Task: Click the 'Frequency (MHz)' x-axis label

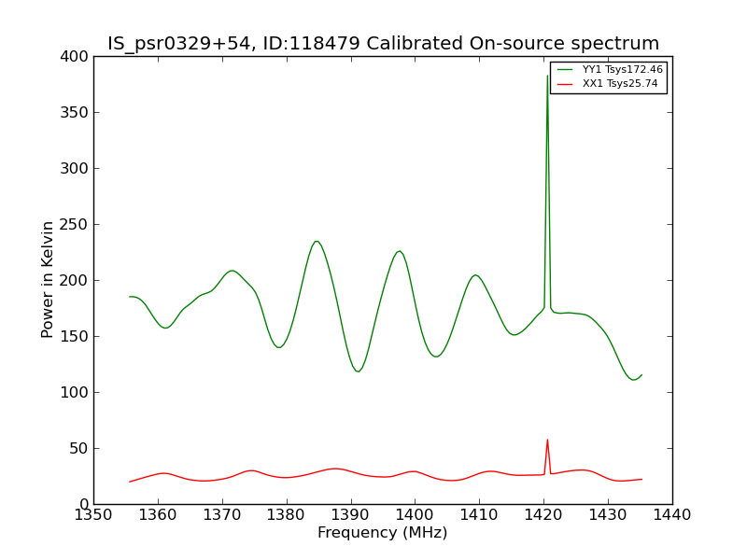Action: [x=383, y=532]
